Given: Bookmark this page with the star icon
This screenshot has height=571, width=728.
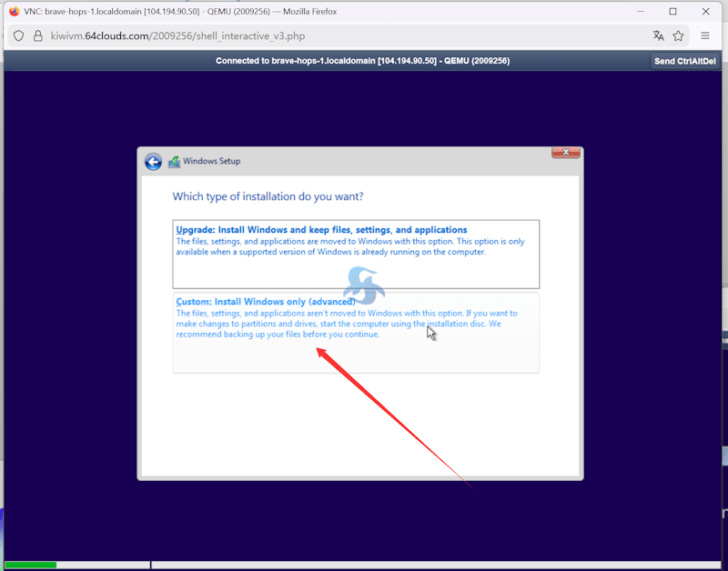Looking at the screenshot, I should pyautogui.click(x=678, y=36).
